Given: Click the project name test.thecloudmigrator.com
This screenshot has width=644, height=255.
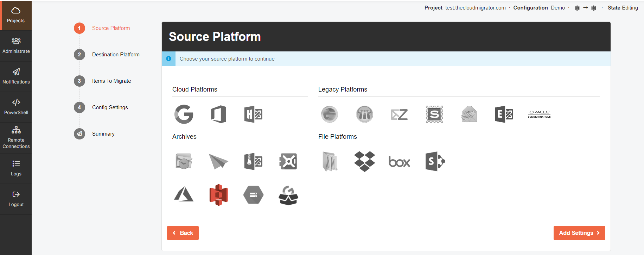Looking at the screenshot, I should tap(476, 8).
